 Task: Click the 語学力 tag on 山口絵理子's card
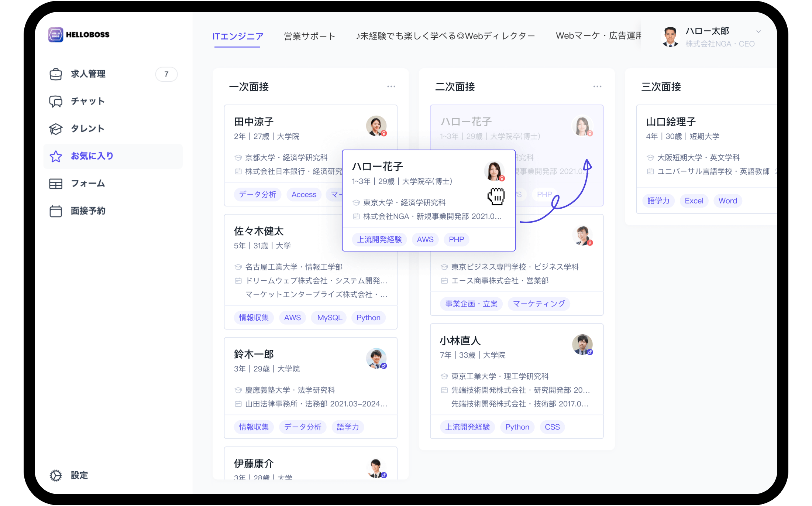click(658, 201)
